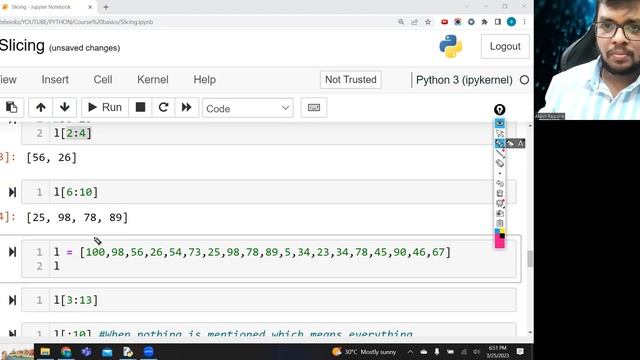Open the partially visible View menu
640x360 pixels.
tap(8, 80)
